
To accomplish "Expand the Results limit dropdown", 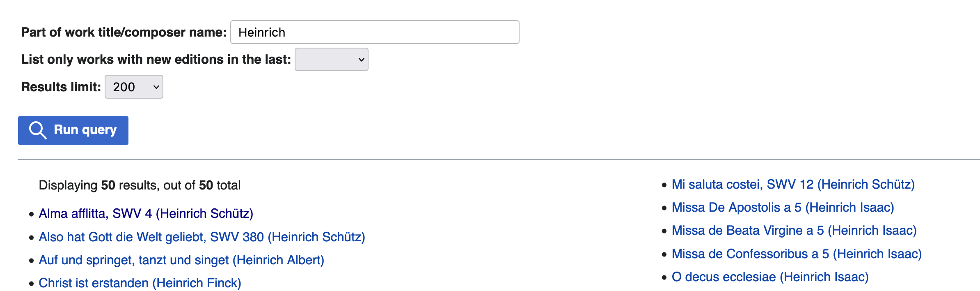I will (134, 87).
